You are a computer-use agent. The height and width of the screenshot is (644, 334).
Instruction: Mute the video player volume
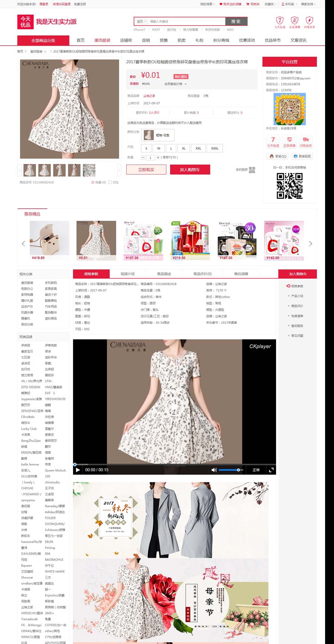click(214, 470)
